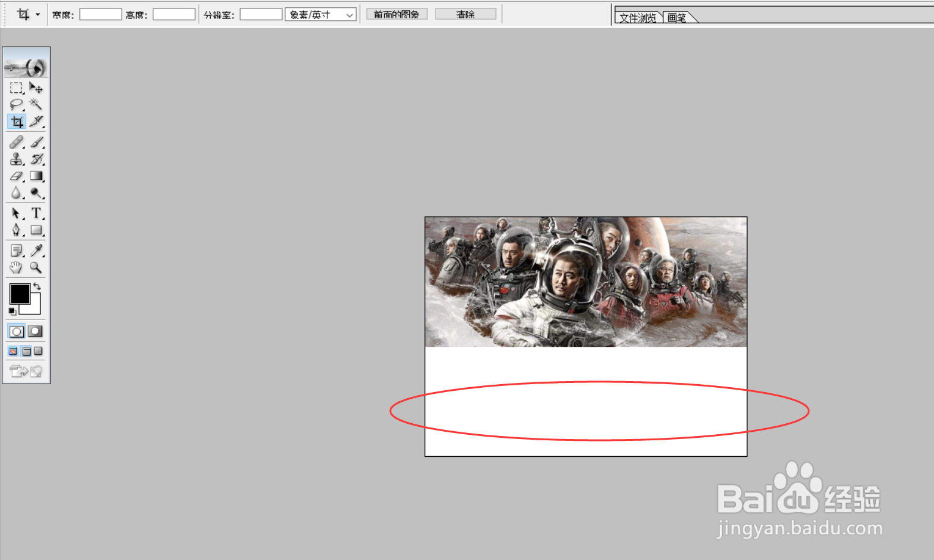The image size is (934, 560).
Task: Select the Slice tool
Action: pos(36,122)
